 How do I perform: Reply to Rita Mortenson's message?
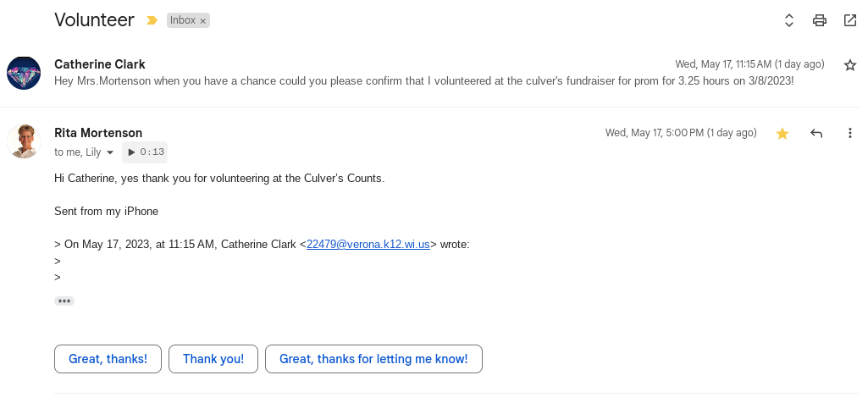pyautogui.click(x=816, y=133)
